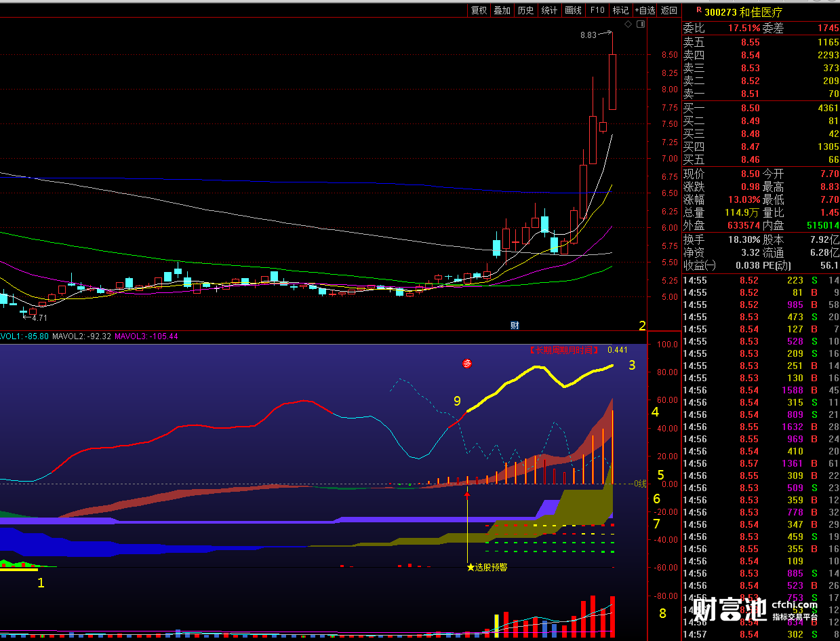
Task: Click the 财 marker on chart
Action: tap(515, 326)
